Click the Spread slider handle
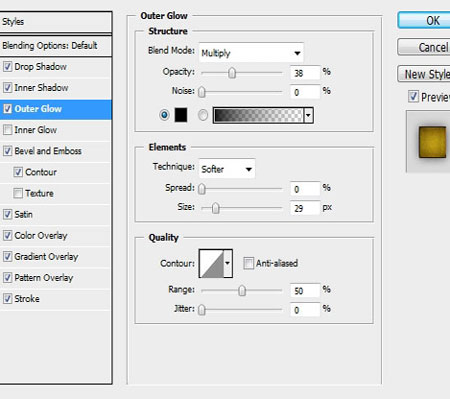The height and width of the screenshot is (399, 450). click(x=202, y=189)
